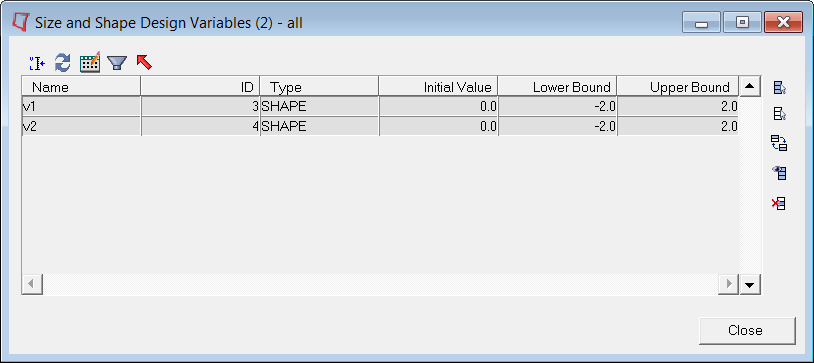Click the horizontal scrollbar right arrow
This screenshot has width=814, height=363.
click(728, 284)
